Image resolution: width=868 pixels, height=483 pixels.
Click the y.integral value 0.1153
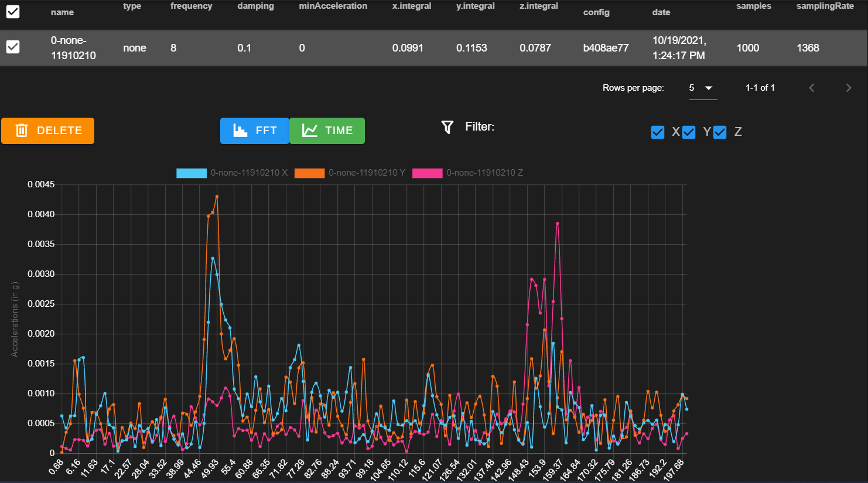pyautogui.click(x=471, y=48)
